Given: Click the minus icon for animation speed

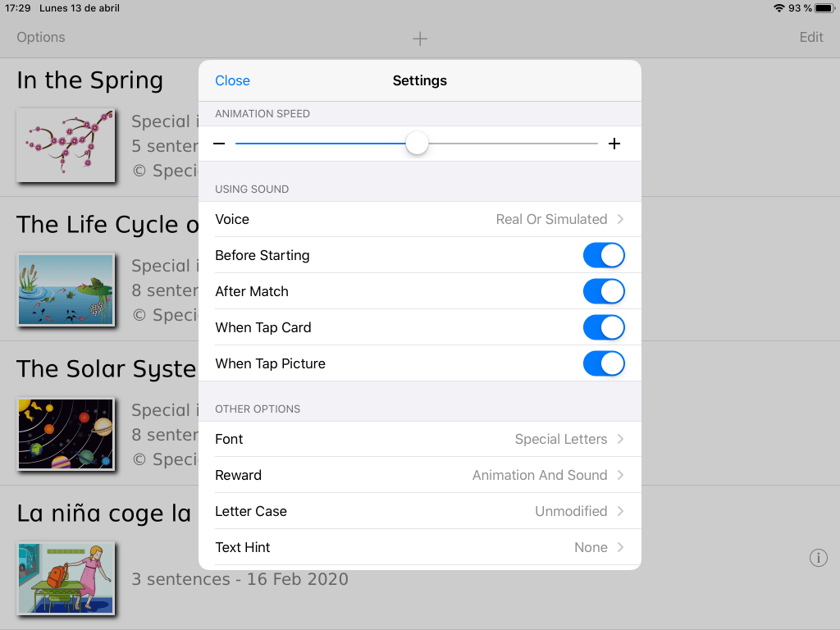Looking at the screenshot, I should tap(219, 144).
